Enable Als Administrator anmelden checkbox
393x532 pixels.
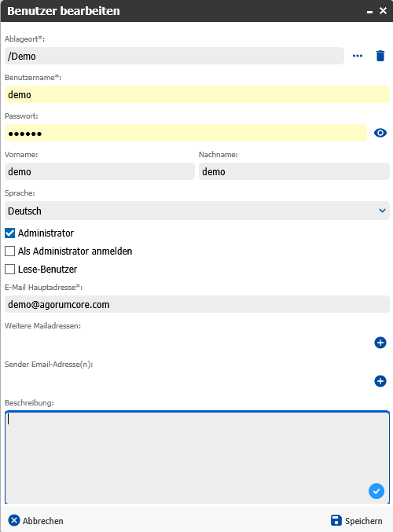coord(10,251)
